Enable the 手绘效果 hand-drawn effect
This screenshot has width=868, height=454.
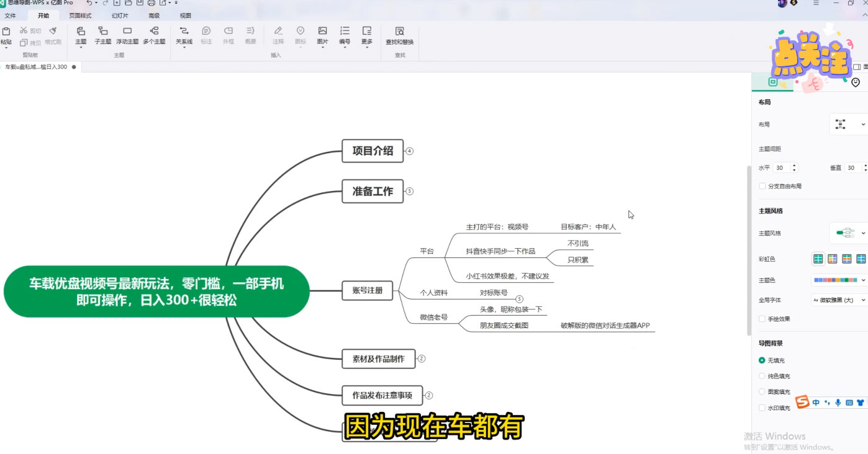coord(762,318)
